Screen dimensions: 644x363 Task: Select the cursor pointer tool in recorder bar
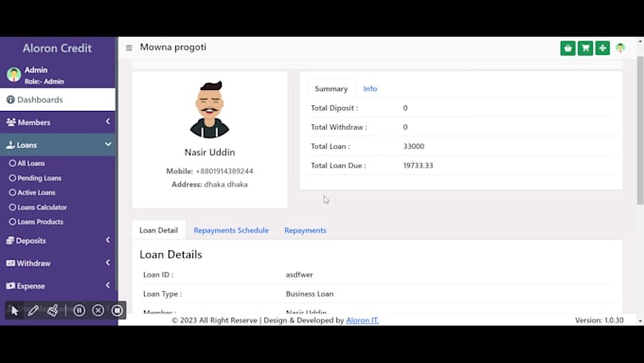tap(14, 310)
